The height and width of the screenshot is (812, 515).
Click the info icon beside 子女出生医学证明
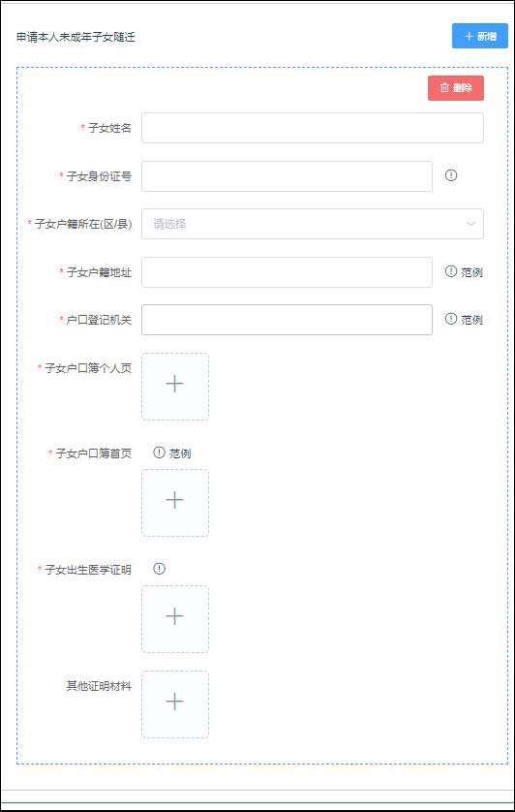tap(159, 569)
